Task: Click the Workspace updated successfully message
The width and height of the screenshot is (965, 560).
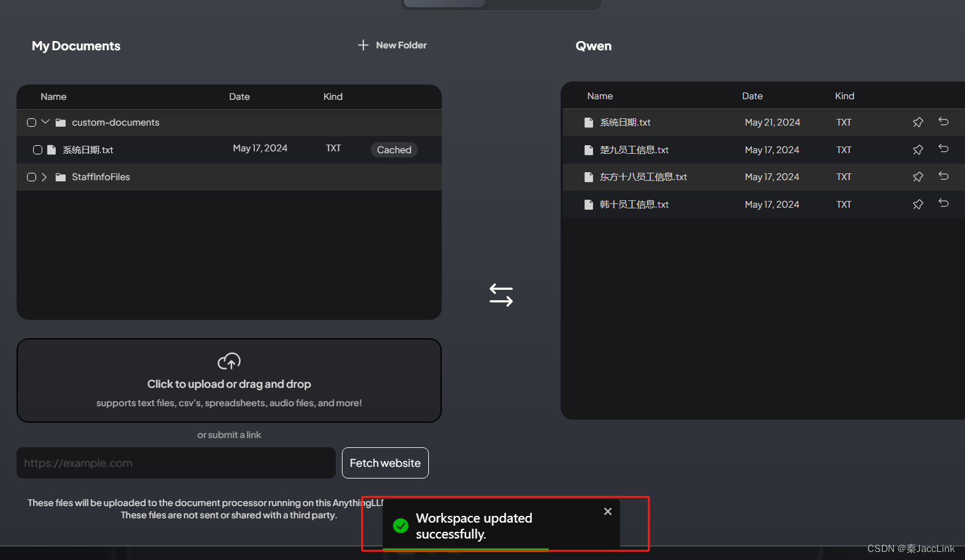Action: click(474, 526)
